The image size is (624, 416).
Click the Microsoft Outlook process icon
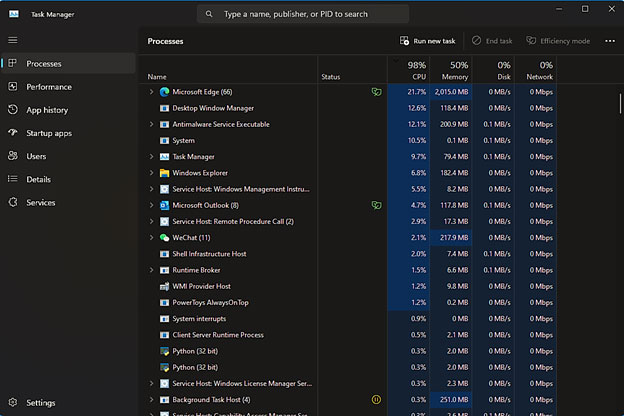164,205
